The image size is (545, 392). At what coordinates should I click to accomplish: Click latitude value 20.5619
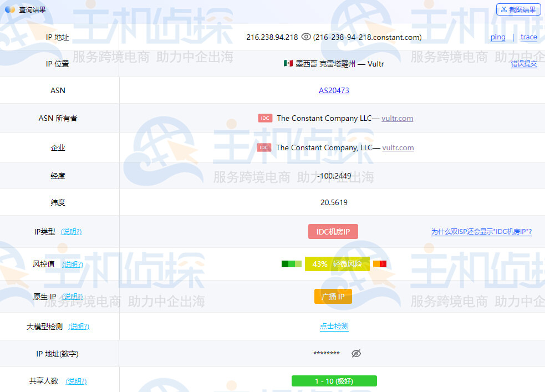(x=334, y=202)
